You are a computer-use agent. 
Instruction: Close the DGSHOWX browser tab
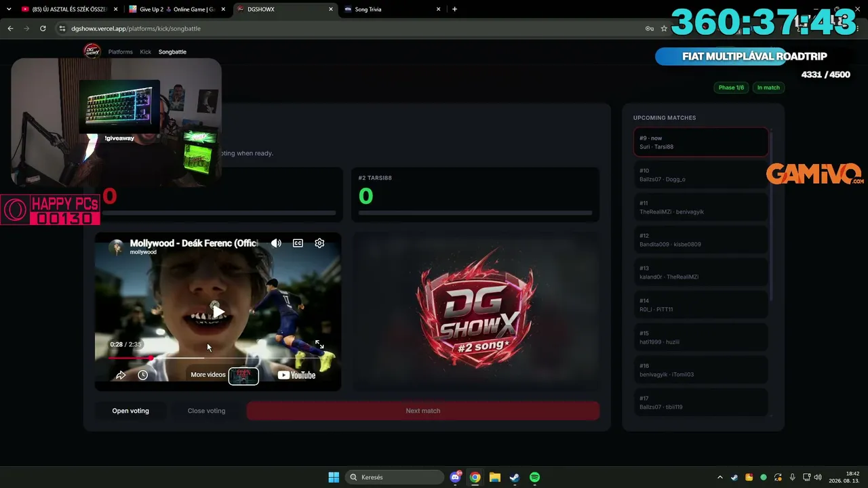click(x=331, y=9)
